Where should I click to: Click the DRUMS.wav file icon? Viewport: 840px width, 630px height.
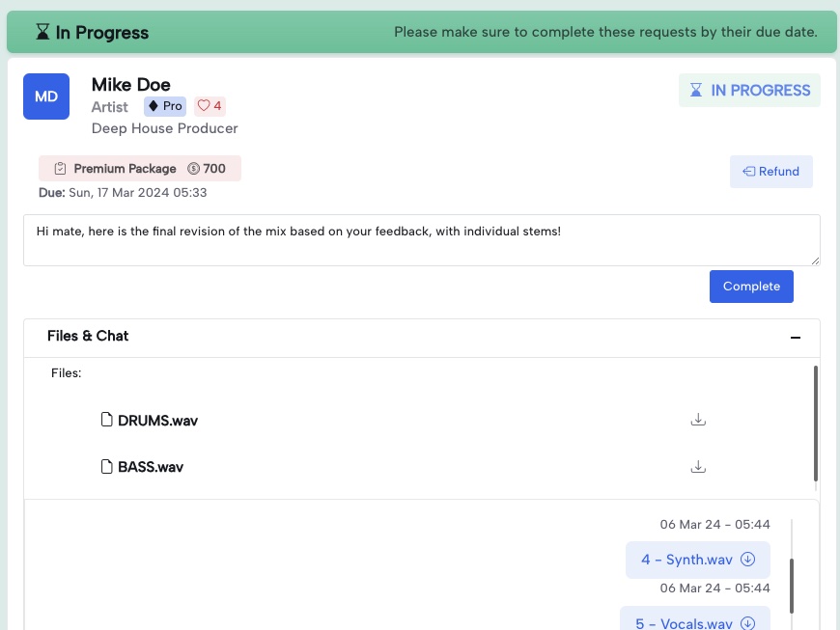coord(107,420)
